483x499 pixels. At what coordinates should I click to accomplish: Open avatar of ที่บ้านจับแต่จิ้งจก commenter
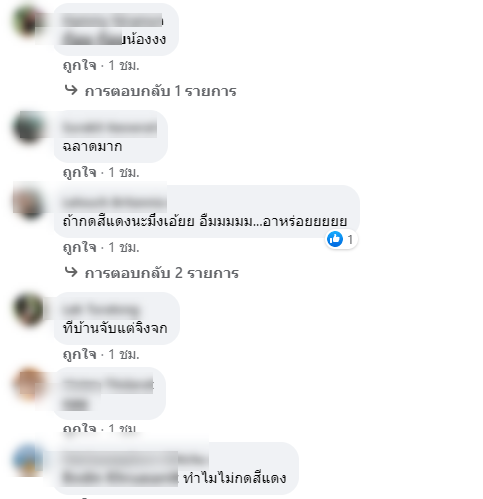click(x=29, y=309)
